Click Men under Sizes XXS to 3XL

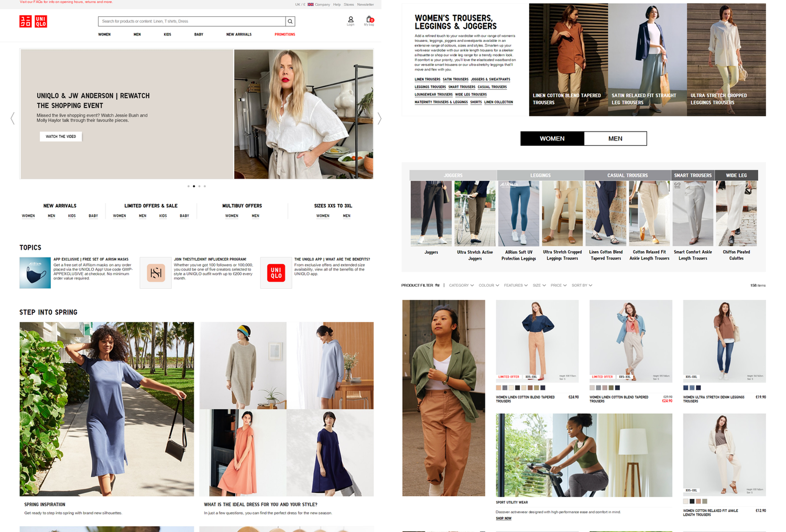[x=346, y=216]
